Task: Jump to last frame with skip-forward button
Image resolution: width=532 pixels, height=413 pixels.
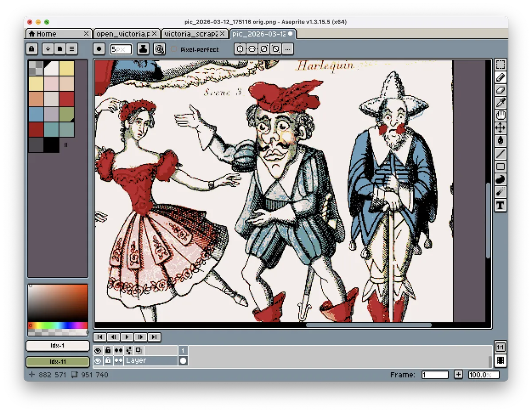Action: 154,337
